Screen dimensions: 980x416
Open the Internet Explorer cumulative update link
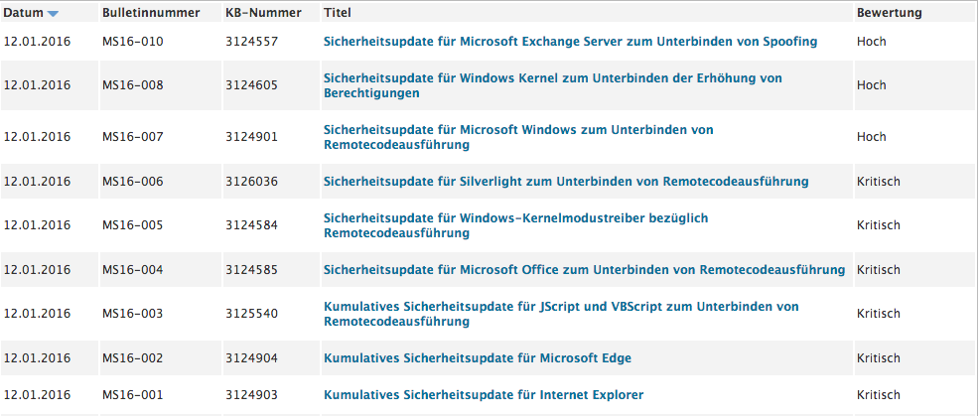pyautogui.click(x=484, y=395)
